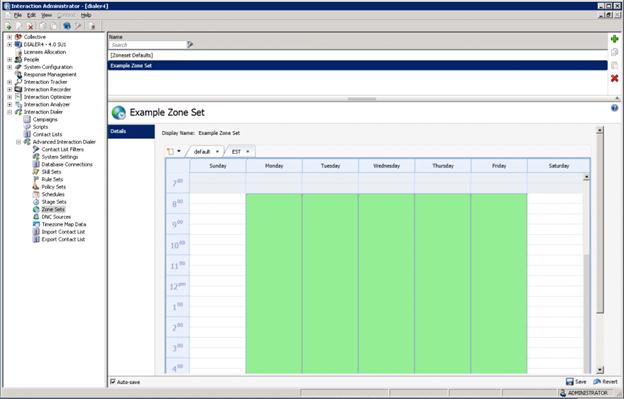Click the blue globe toolbar icon
Image resolution: width=624 pixels, height=399 pixels.
click(67, 26)
